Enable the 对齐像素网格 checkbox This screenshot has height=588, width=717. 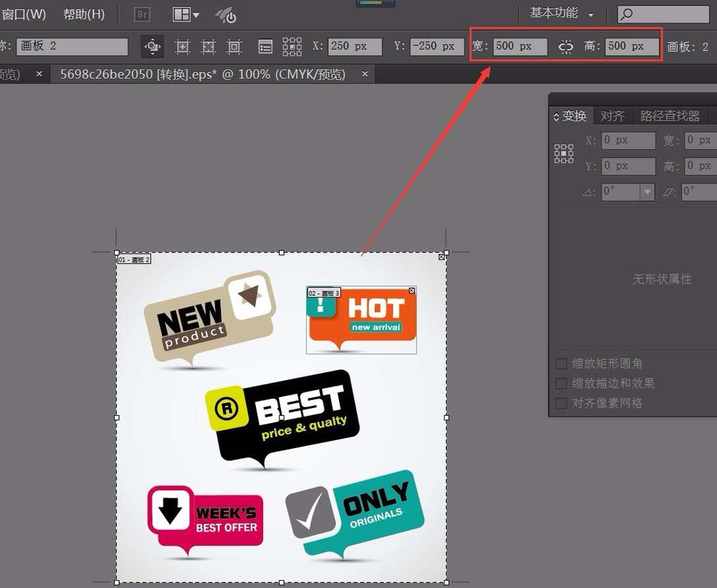[562, 403]
